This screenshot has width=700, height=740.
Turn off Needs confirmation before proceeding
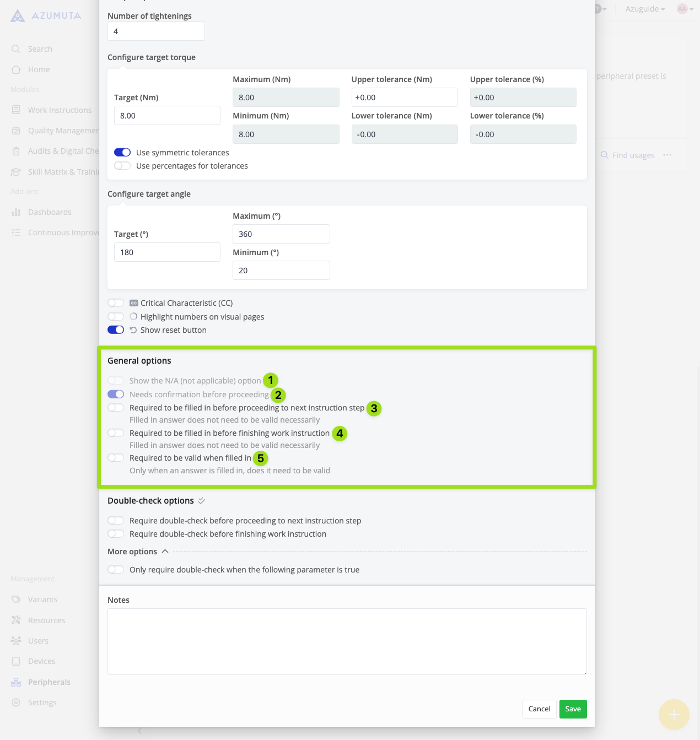(116, 394)
